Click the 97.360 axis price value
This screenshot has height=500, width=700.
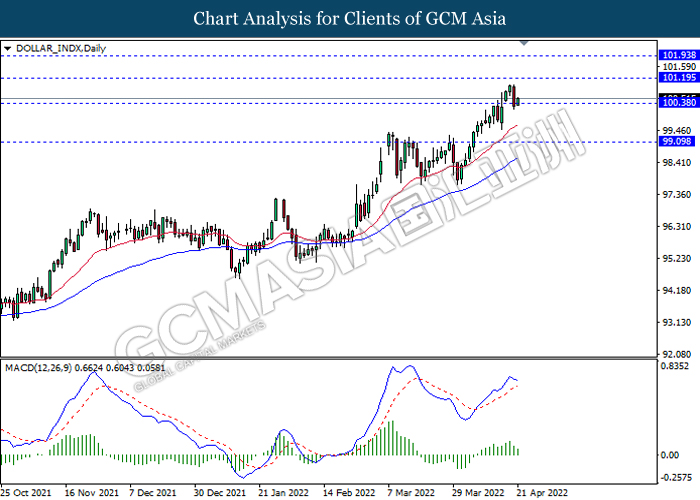(x=676, y=195)
